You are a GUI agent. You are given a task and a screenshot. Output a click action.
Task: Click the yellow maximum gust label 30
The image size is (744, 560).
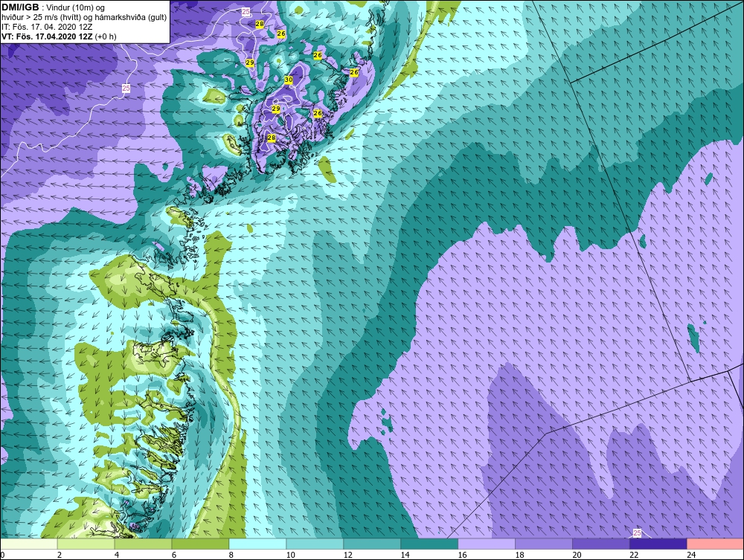[289, 80]
